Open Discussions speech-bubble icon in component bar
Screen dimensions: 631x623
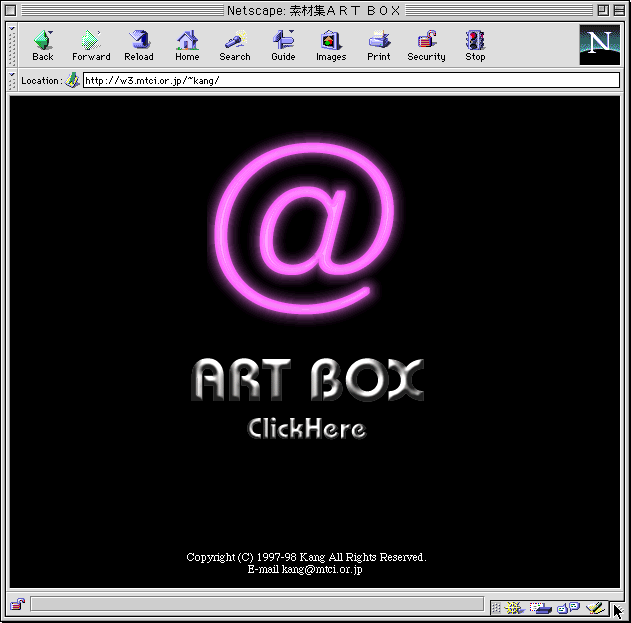coord(568,607)
